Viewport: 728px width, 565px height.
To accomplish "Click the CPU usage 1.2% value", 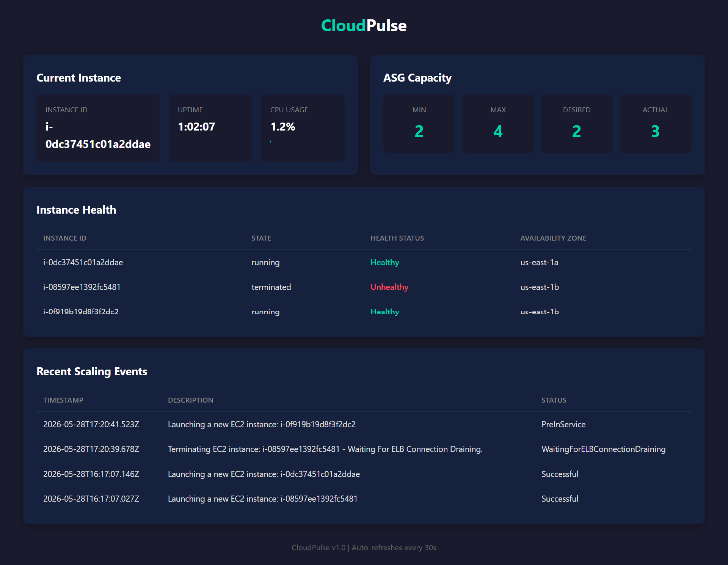I will coord(283,127).
